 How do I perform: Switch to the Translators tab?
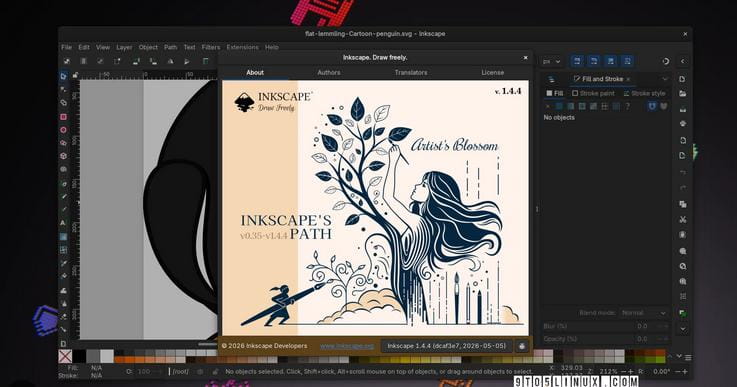tap(411, 72)
